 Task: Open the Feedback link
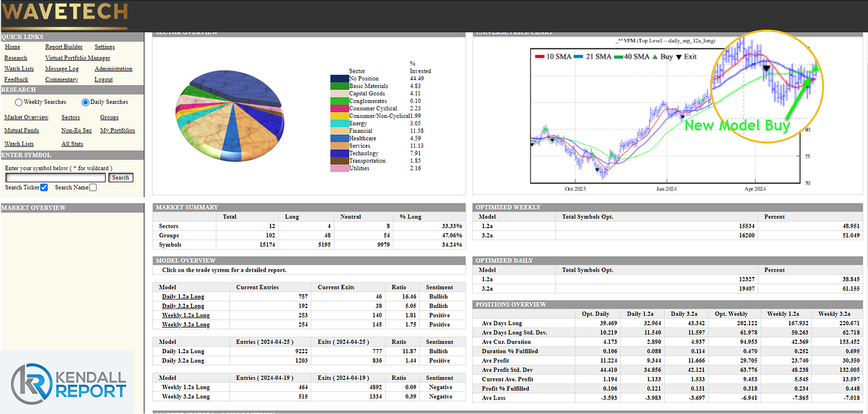point(16,80)
